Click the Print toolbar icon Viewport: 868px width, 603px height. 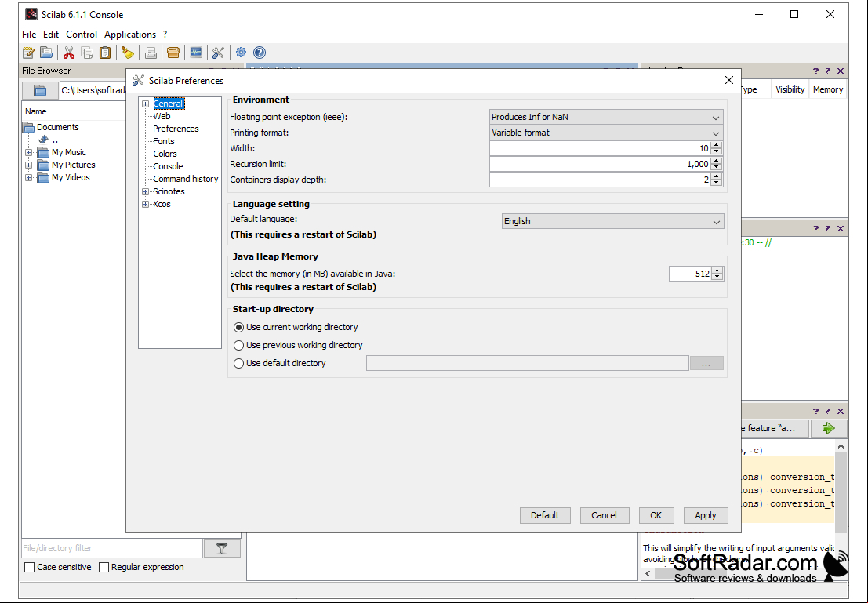point(151,53)
